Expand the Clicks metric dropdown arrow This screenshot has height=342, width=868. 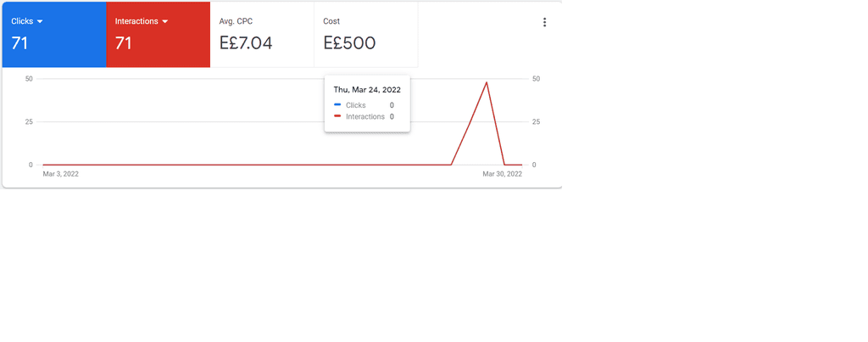click(40, 21)
